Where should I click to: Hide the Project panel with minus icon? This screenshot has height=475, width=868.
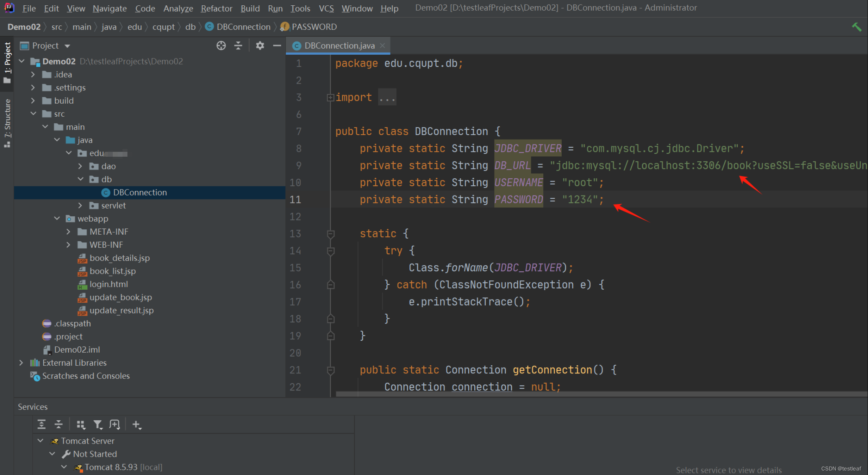coord(277,46)
